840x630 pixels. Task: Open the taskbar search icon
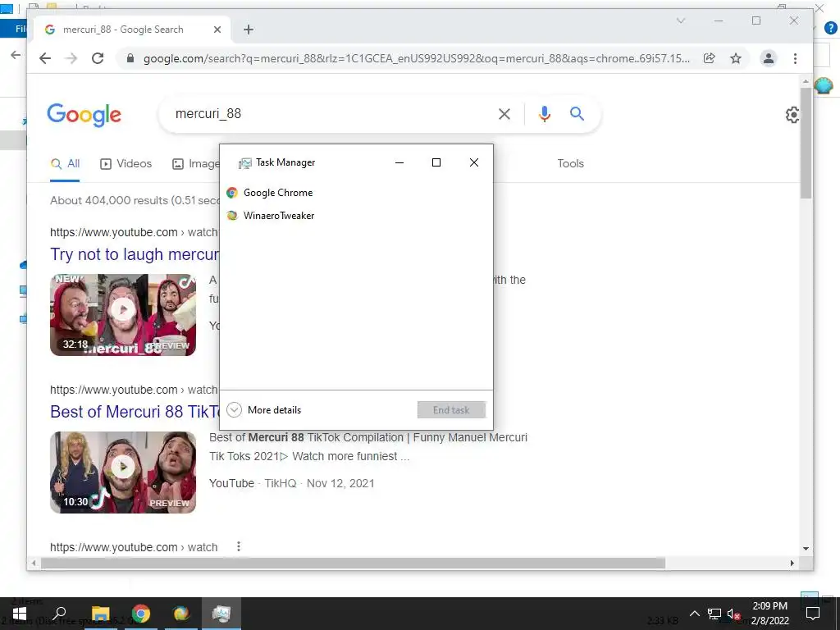(x=60, y=614)
